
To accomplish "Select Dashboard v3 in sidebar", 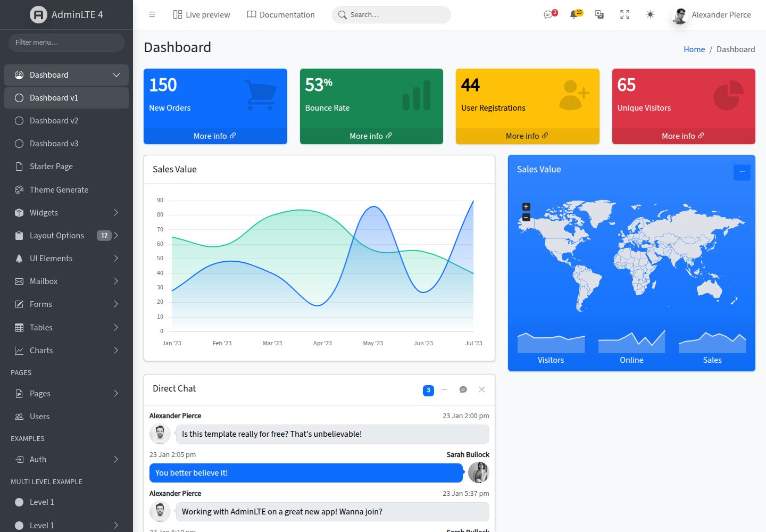I will [x=66, y=144].
